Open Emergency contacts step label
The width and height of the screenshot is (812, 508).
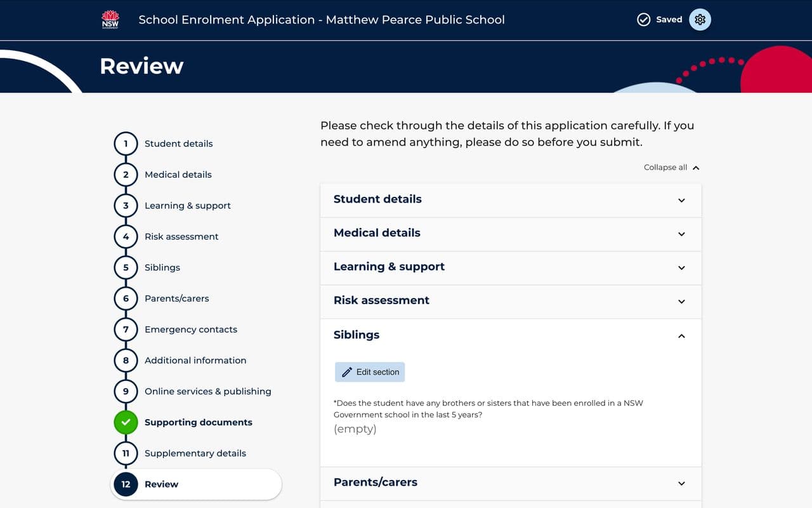click(191, 330)
